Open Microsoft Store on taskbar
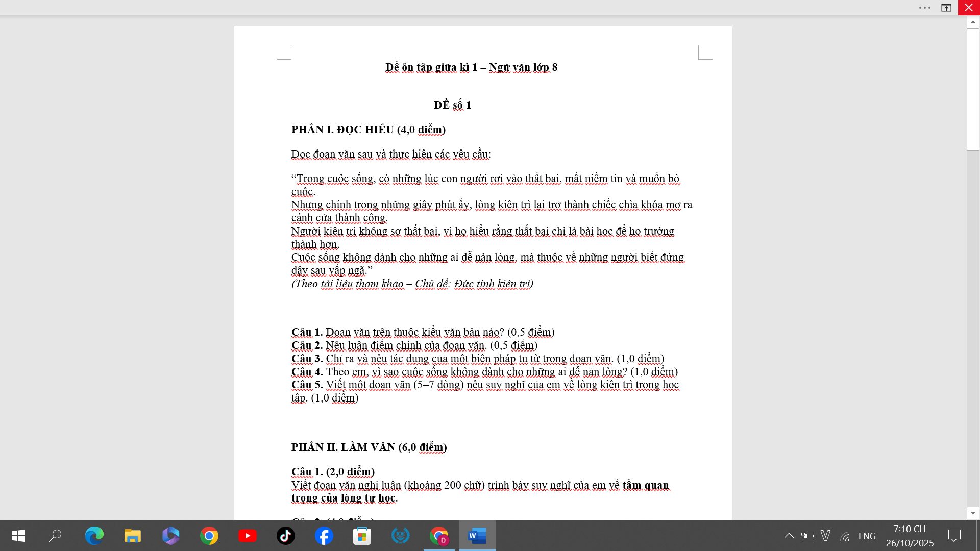 click(362, 536)
